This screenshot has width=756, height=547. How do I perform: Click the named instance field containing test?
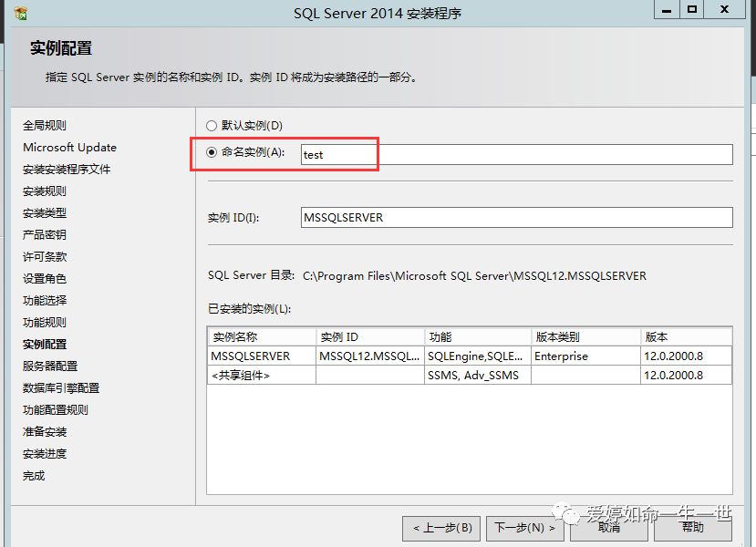[x=516, y=155]
